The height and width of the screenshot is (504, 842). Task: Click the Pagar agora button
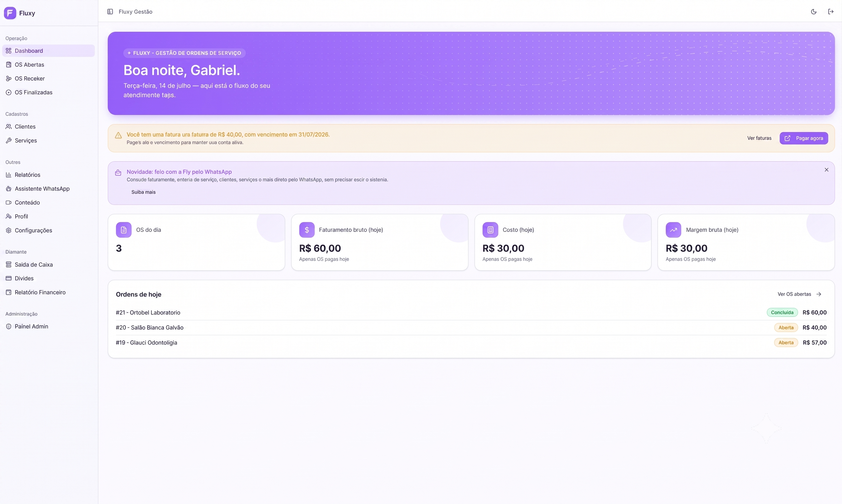tap(804, 138)
